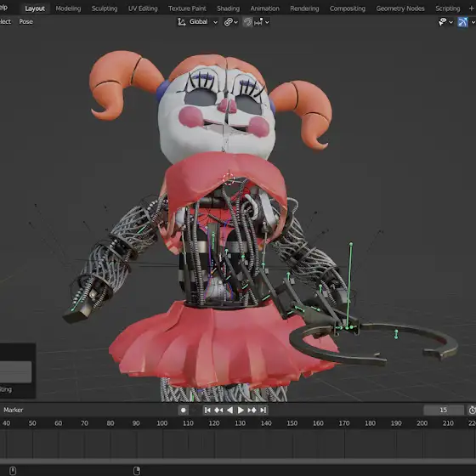Image resolution: width=476 pixels, height=476 pixels.
Task: Click frame 200 on the timeline ruler
Action: pyautogui.click(x=422, y=423)
